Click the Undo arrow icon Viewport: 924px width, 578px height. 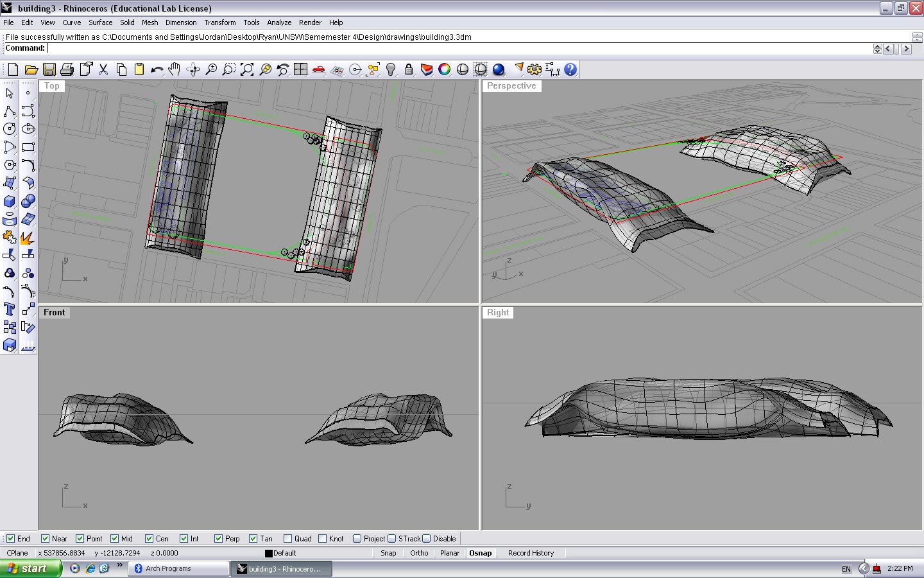(157, 69)
